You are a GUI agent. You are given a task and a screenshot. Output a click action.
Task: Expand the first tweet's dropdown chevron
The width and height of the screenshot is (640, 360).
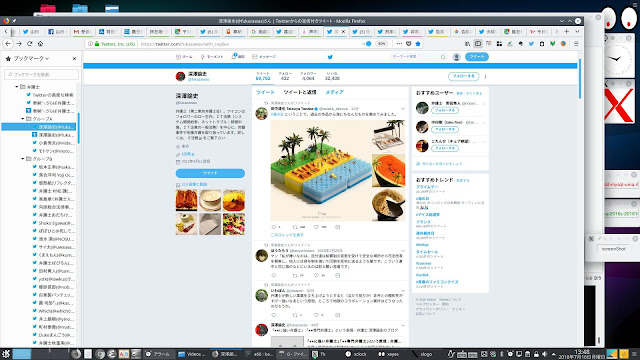pos(403,109)
